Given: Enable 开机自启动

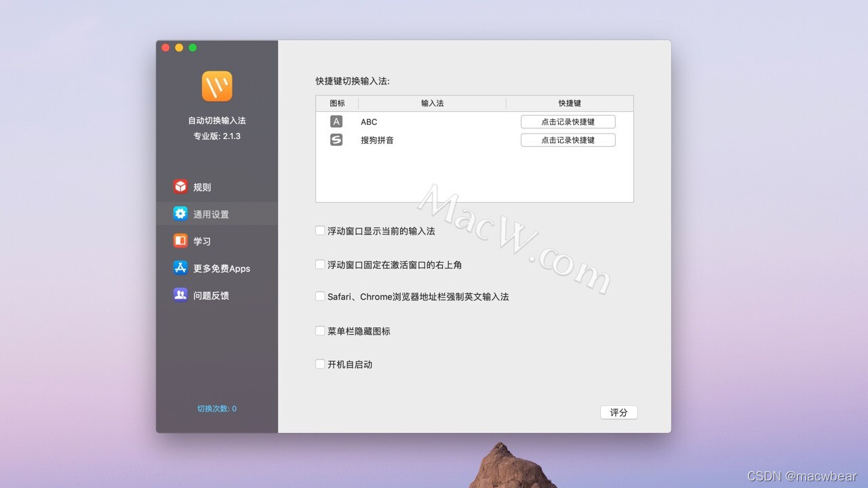Looking at the screenshot, I should pos(319,364).
